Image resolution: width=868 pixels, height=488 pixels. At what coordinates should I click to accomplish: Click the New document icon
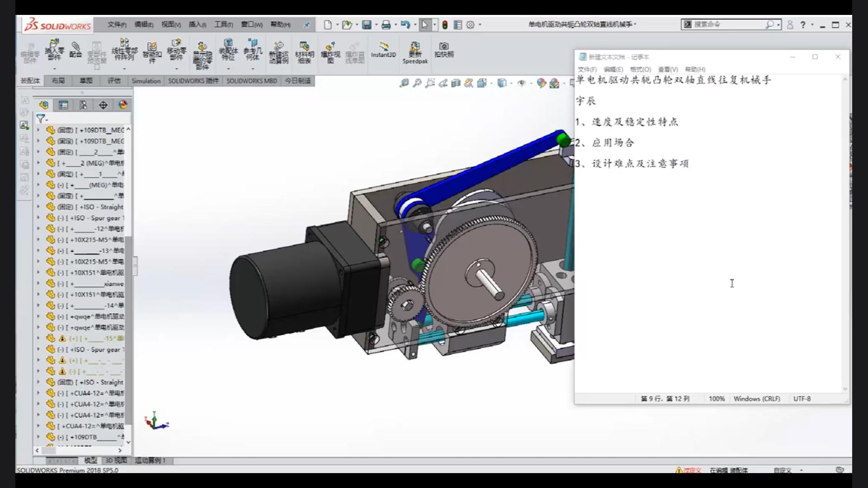(328, 25)
